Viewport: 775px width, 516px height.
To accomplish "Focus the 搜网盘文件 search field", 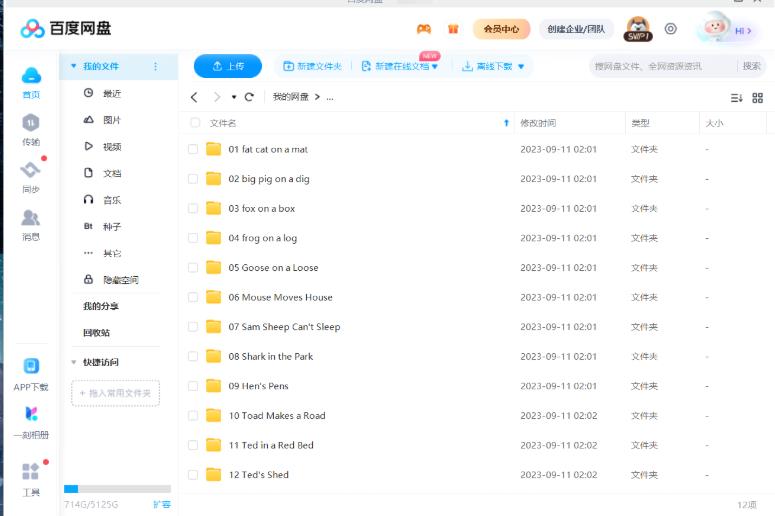I will [662, 66].
